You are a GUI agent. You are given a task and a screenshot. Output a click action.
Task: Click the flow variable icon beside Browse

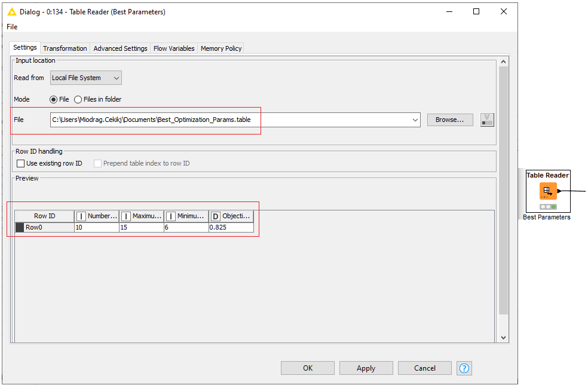[x=487, y=120]
